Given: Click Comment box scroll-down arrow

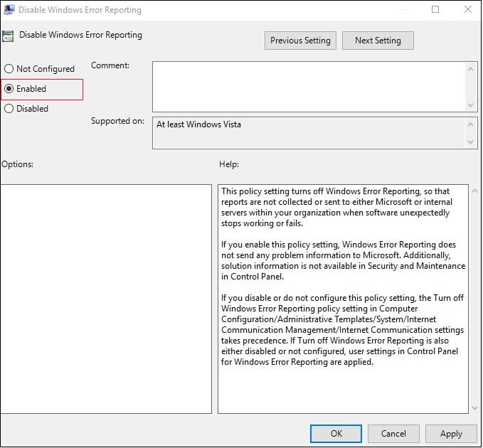Looking at the screenshot, I should [470, 105].
